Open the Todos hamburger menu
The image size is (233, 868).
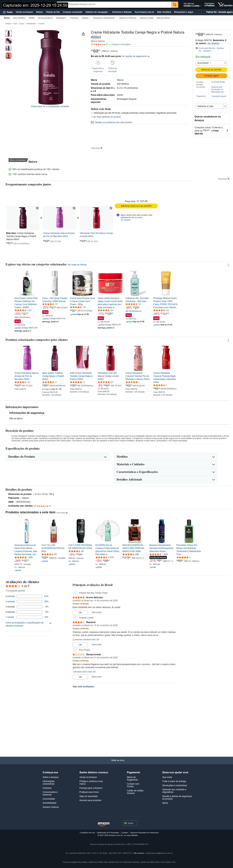click(8, 12)
